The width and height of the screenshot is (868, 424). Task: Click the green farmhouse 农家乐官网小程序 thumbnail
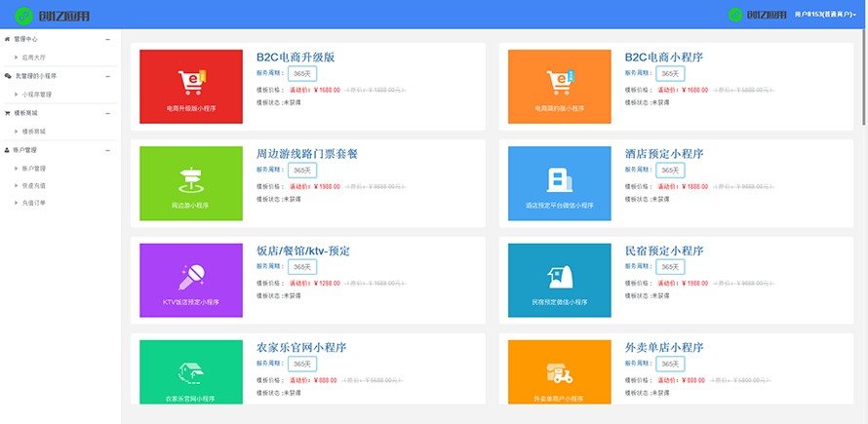191,372
